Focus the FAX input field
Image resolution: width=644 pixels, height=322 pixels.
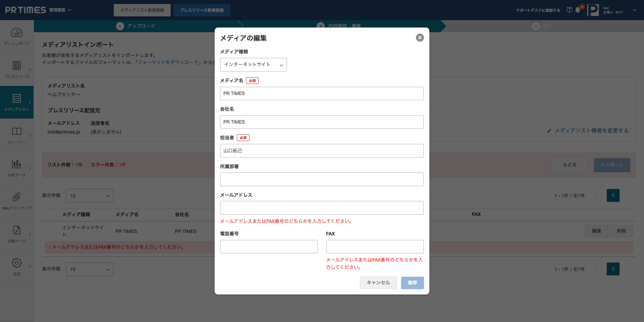[375, 246]
